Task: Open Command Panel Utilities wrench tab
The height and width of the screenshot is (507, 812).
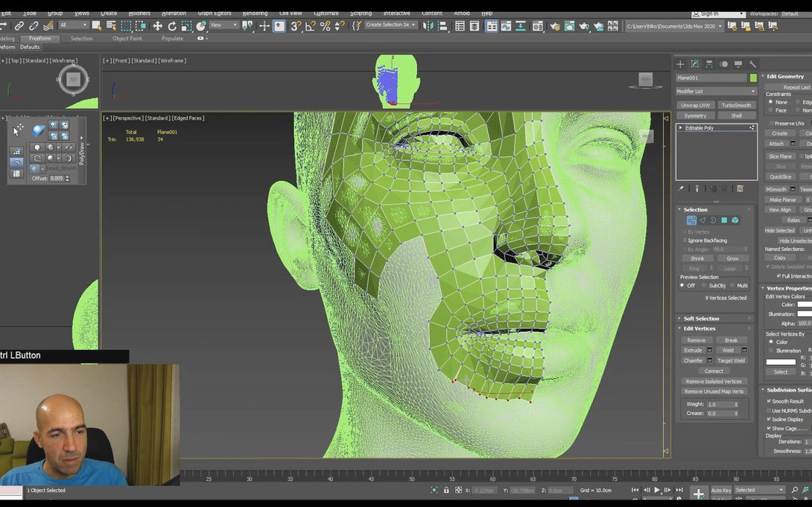Action: tap(752, 64)
